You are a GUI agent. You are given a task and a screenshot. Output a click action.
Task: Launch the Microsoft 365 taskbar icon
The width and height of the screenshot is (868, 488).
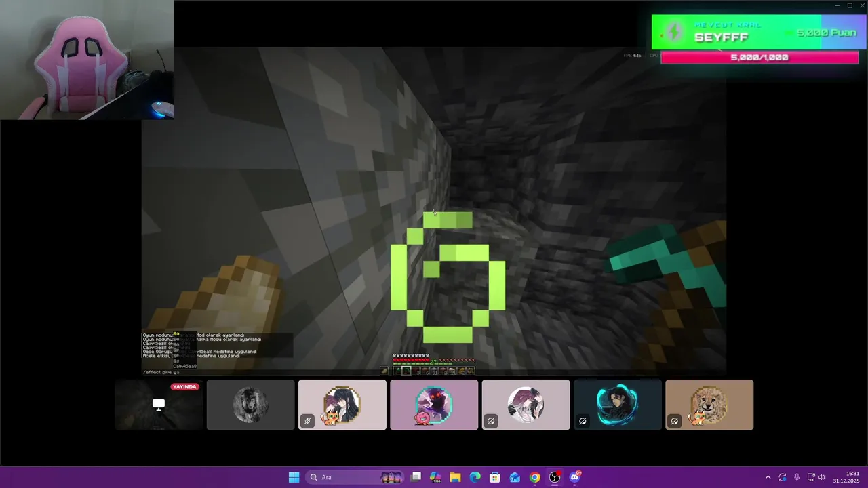click(435, 477)
